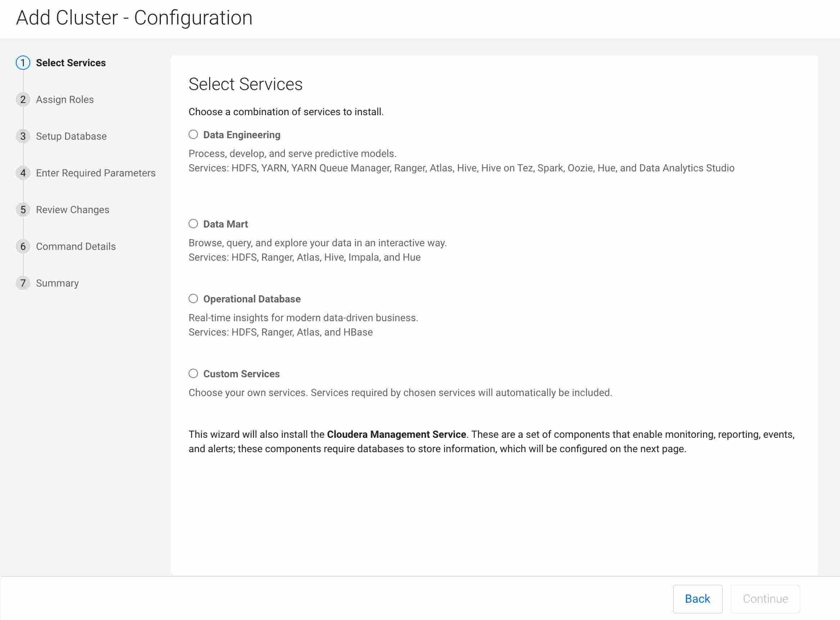840x620 pixels.
Task: Go to the Summary step
Action: click(57, 283)
